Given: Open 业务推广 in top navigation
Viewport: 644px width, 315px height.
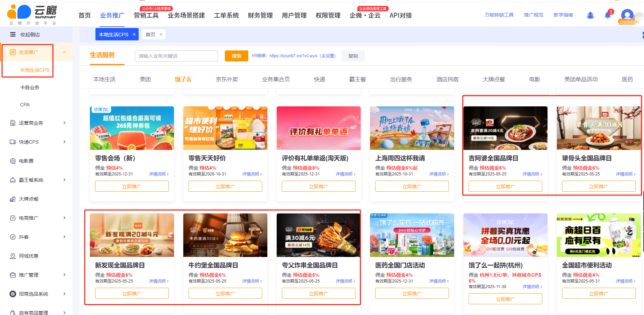Looking at the screenshot, I should [x=112, y=15].
